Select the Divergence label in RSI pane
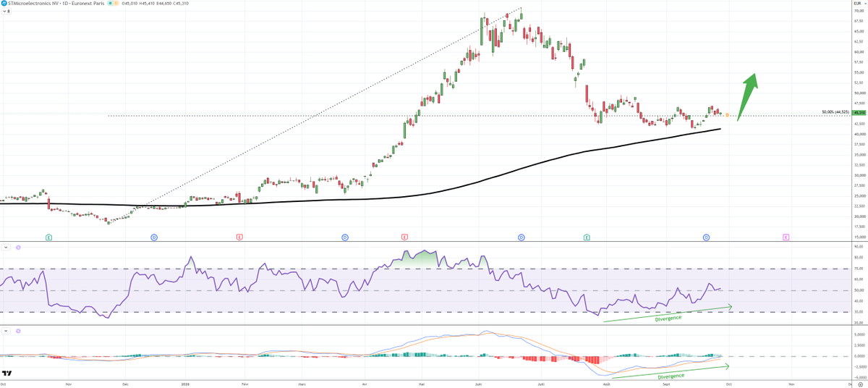The height and width of the screenshot is (388, 868). [x=668, y=318]
